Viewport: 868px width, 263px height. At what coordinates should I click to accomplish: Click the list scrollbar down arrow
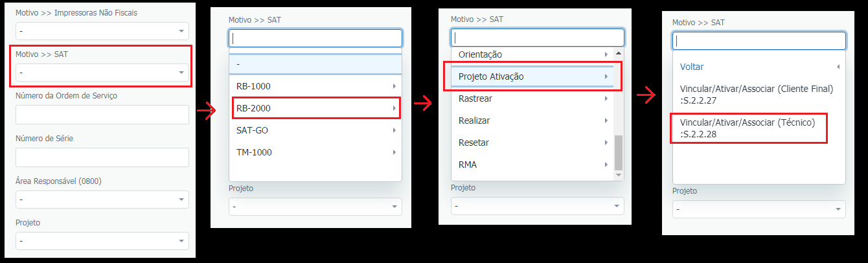pyautogui.click(x=618, y=175)
